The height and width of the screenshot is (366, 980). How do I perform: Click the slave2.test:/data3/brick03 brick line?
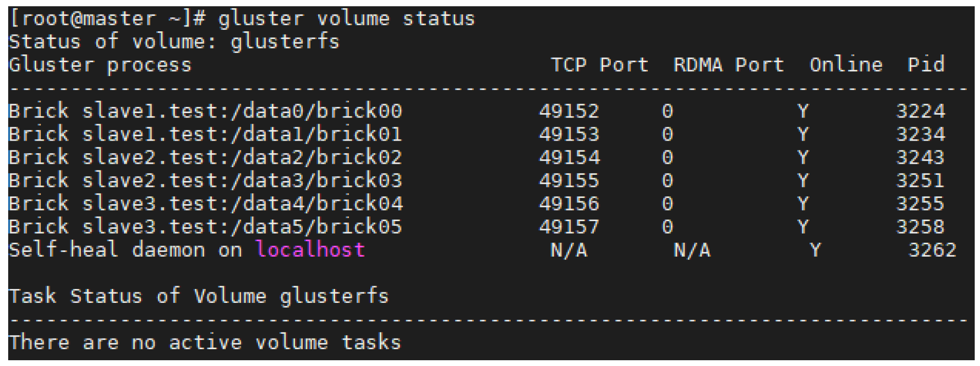point(206,181)
